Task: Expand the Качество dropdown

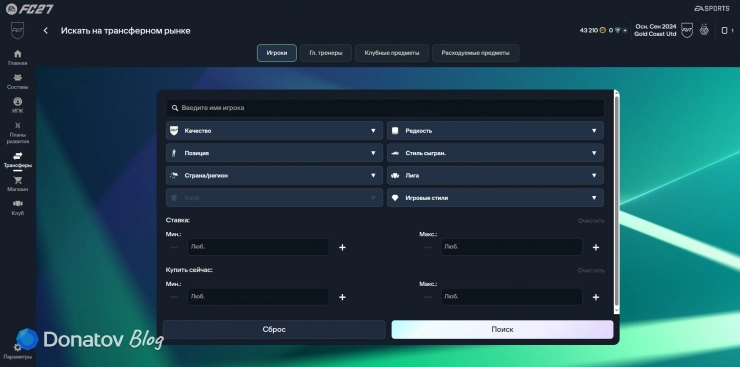Action: tap(274, 131)
